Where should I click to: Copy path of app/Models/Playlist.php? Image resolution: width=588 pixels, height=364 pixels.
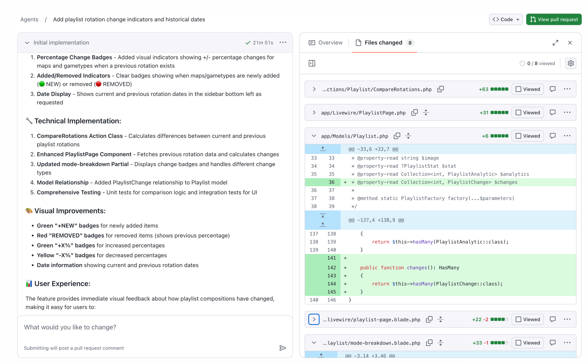pos(397,136)
